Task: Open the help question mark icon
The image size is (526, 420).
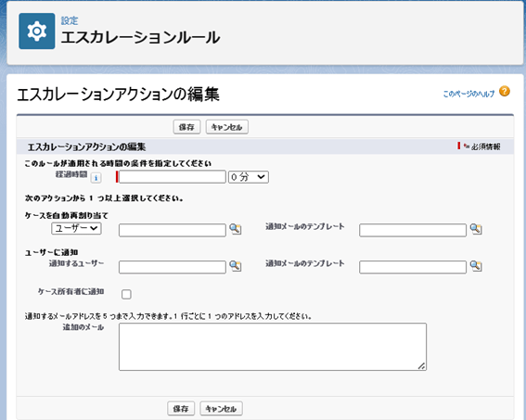Action: [x=504, y=91]
